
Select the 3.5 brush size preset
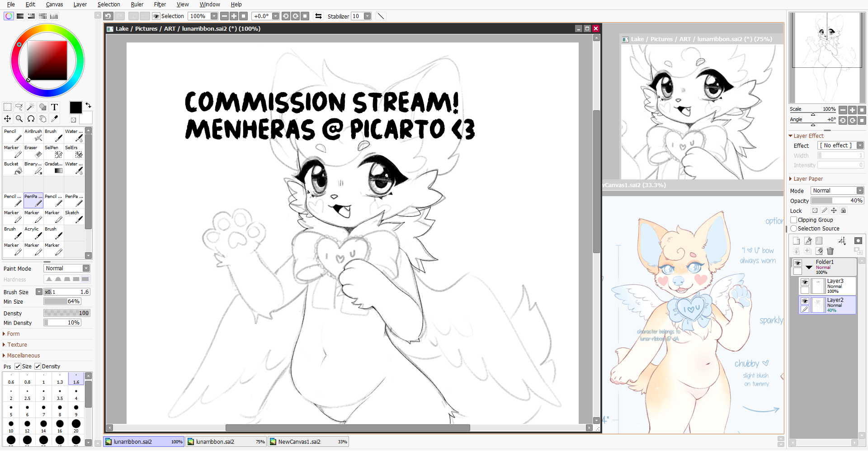pyautogui.click(x=60, y=395)
